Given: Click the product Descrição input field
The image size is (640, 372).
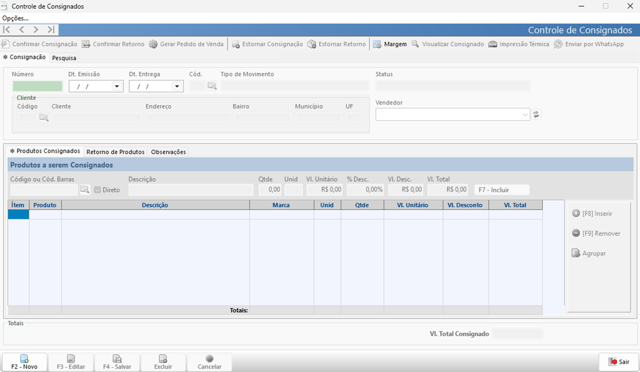Looking at the screenshot, I should (x=191, y=190).
